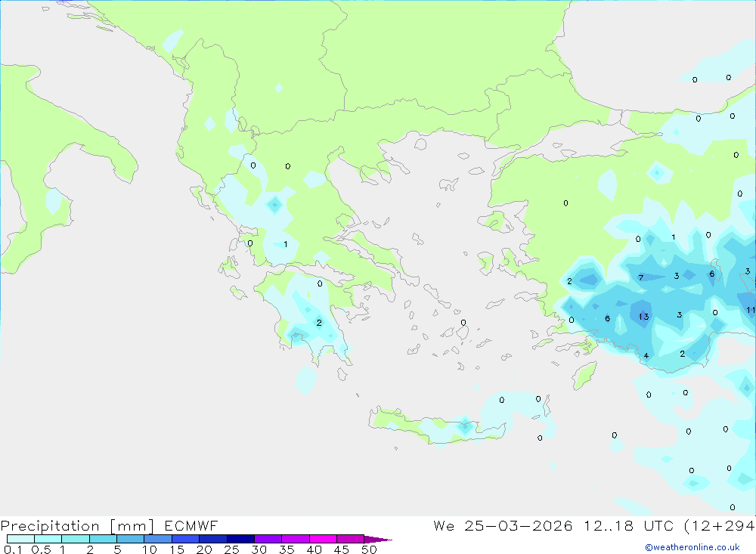Click the '13' precipitation value on the map

click(x=643, y=317)
